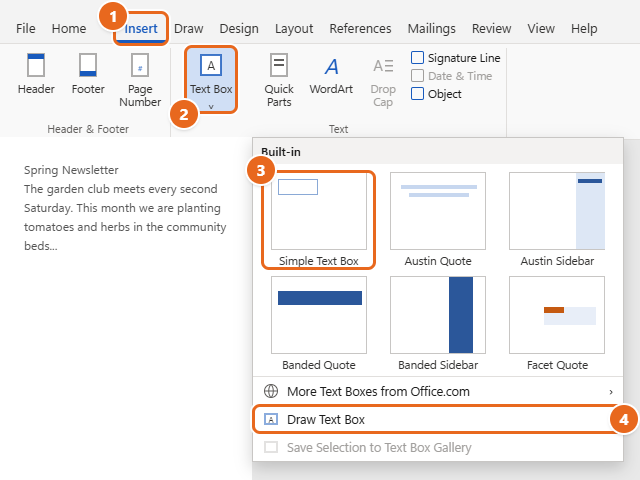The width and height of the screenshot is (640, 480).
Task: Toggle the Date & Time checkbox
Action: pos(417,76)
